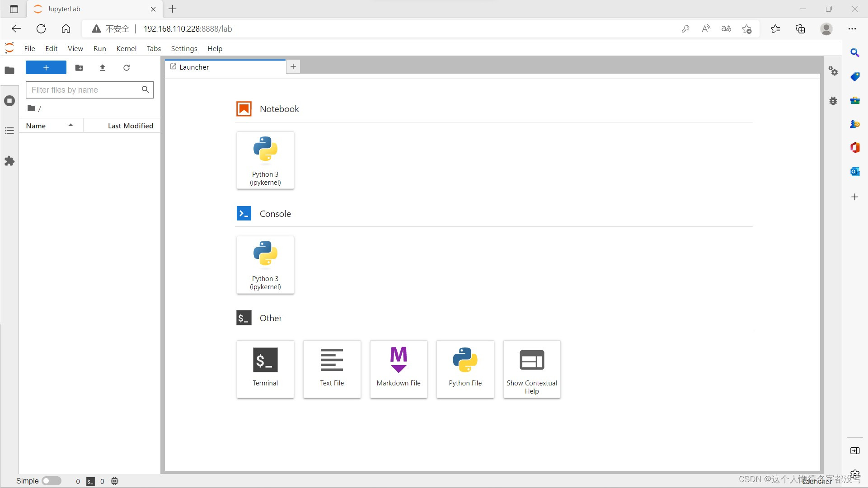This screenshot has height=488, width=868.
Task: Open Edge sidebar games icon
Action: [855, 124]
